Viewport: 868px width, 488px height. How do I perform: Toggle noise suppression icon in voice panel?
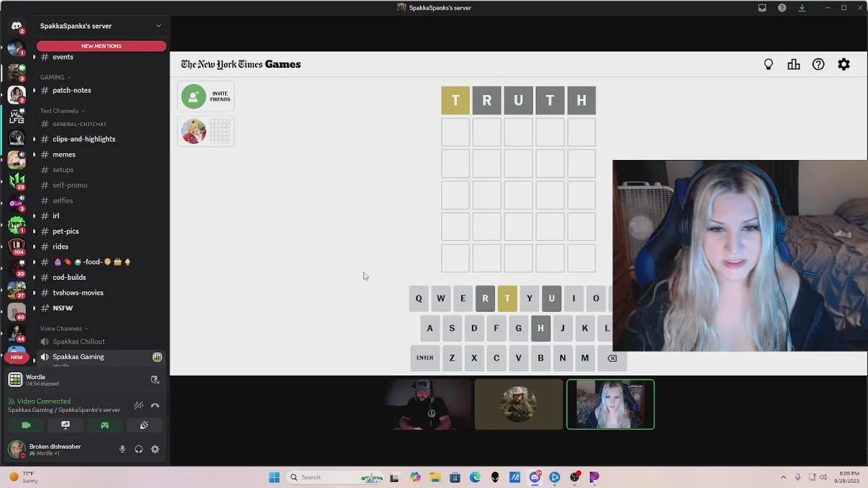[x=138, y=405]
